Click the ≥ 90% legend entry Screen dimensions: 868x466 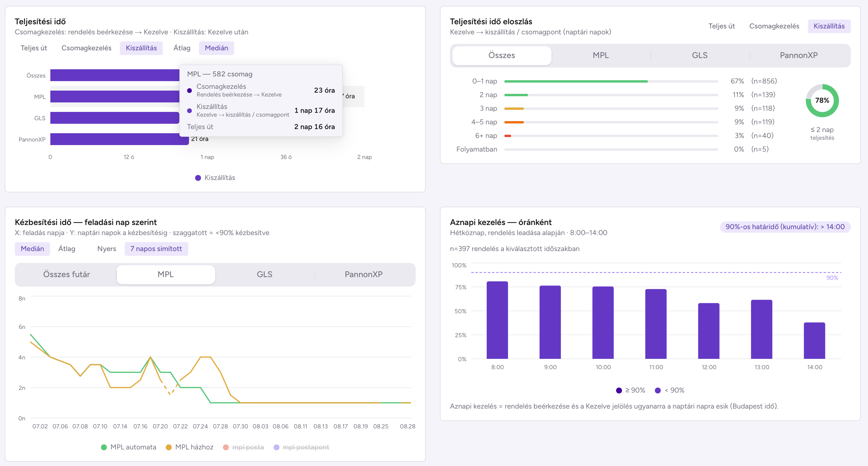pyautogui.click(x=631, y=391)
